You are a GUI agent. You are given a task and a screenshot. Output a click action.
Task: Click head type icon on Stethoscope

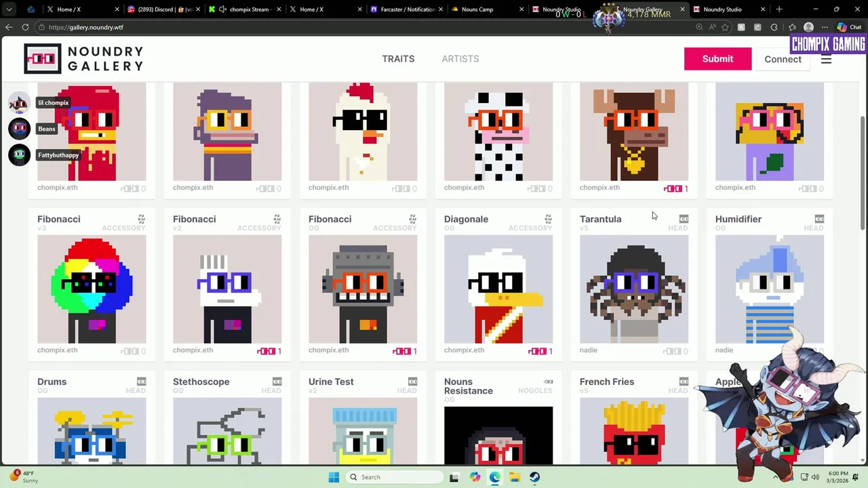[277, 382]
